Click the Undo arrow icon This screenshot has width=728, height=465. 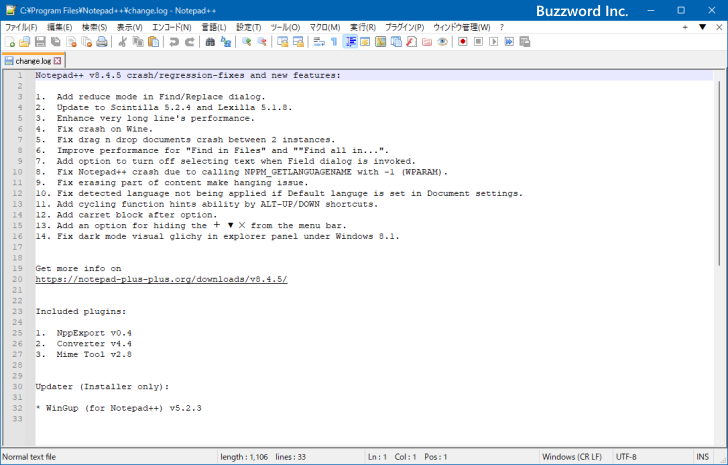pos(174,42)
